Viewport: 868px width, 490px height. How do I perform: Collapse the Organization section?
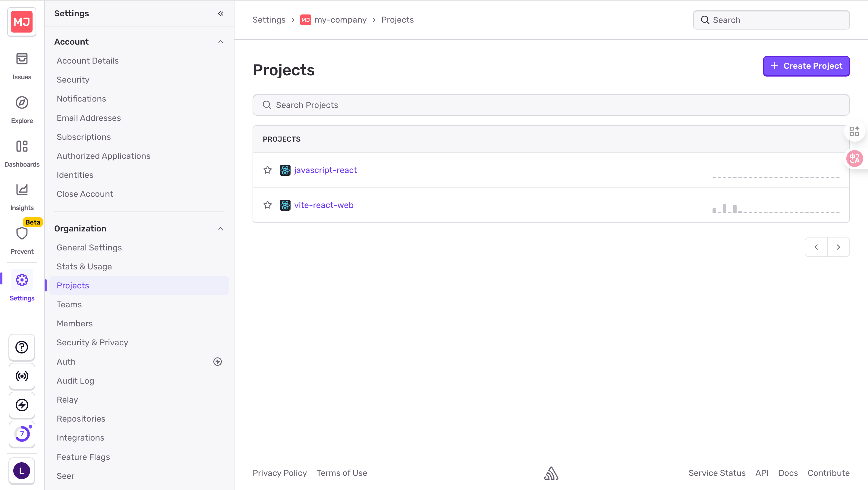pos(221,228)
